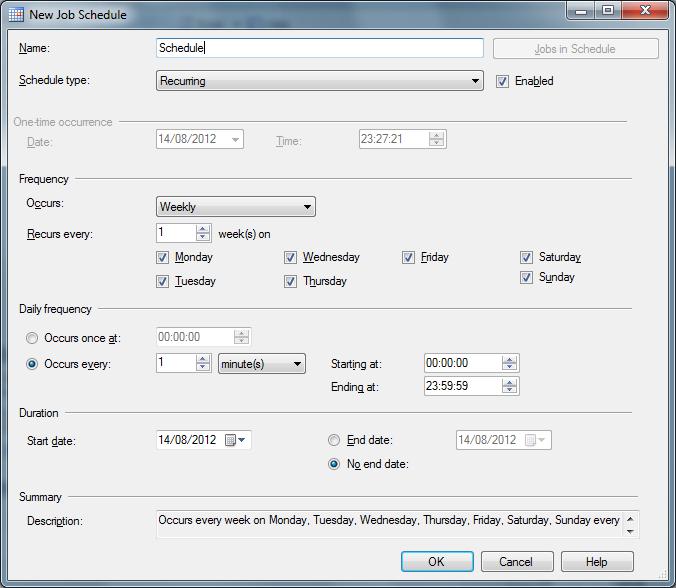The height and width of the screenshot is (588, 676).
Task: Uncheck the Thursday checkbox
Action: [290, 281]
